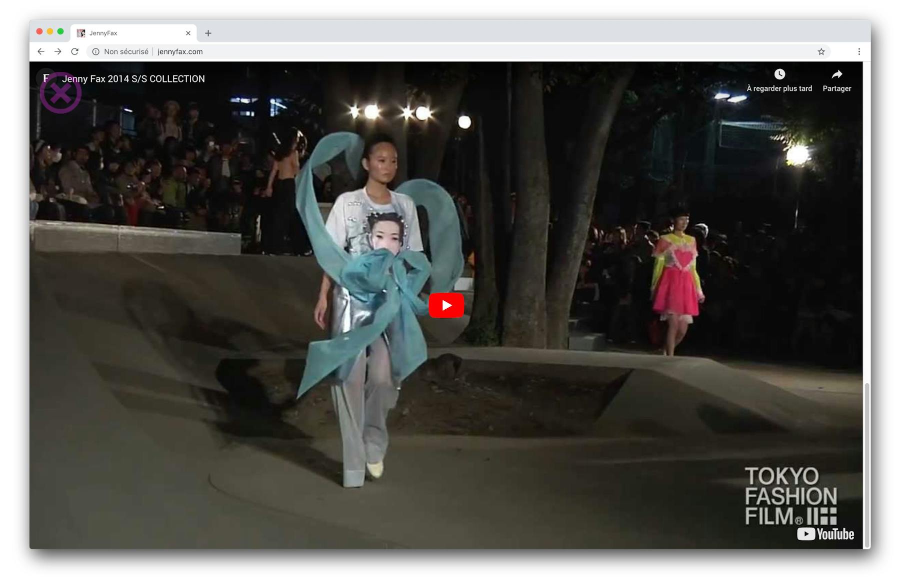Click the À regarder plus tard clock icon

[x=779, y=74]
